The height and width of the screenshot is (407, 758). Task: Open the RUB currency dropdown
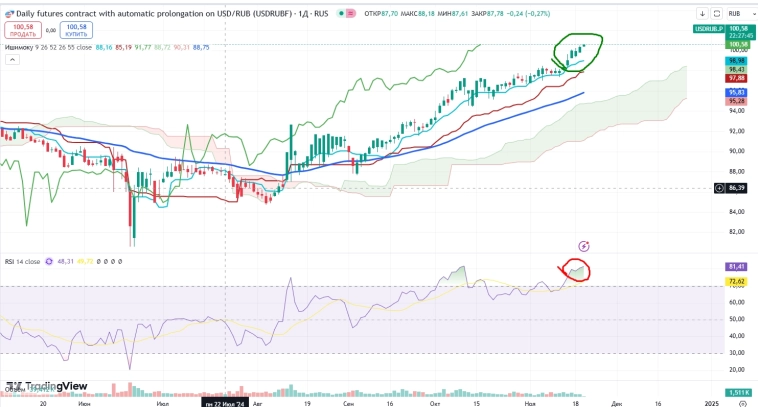pos(738,15)
